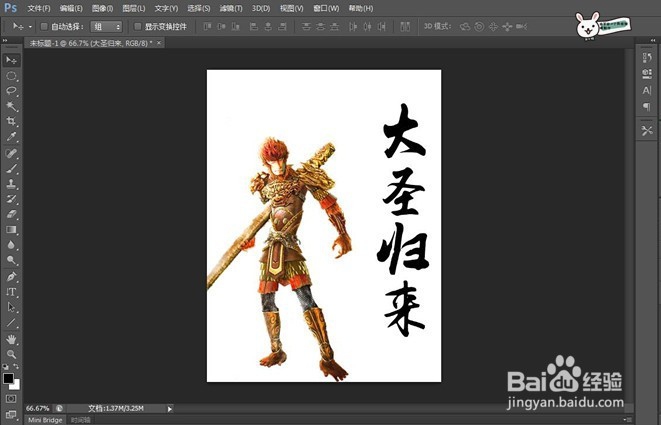661x425 pixels.
Task: Select the Horizontal Type tool
Action: click(x=11, y=292)
